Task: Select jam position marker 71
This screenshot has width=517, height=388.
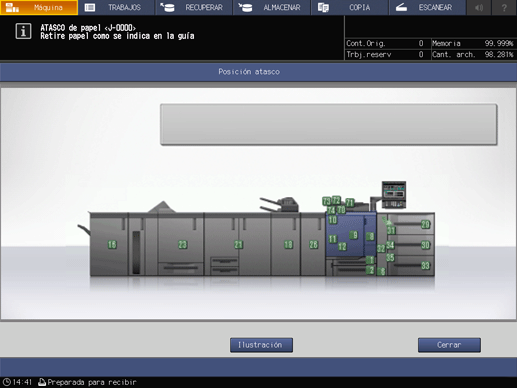Action: [350, 202]
